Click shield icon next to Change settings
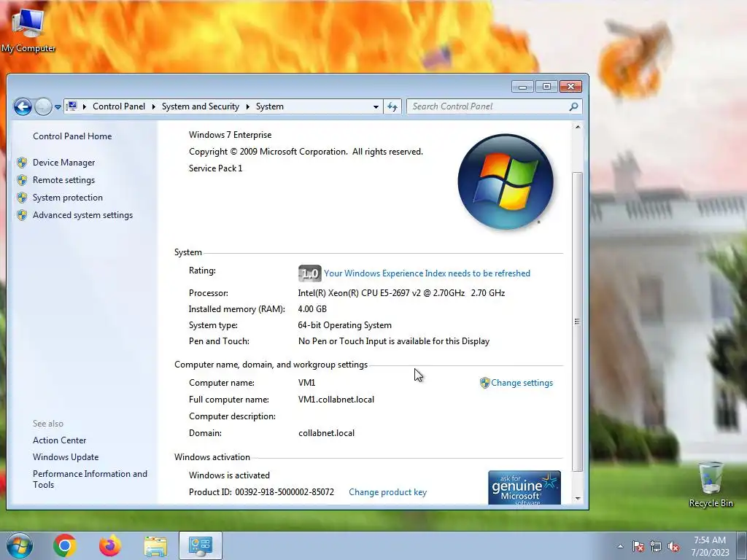This screenshot has width=747, height=560. [485, 383]
